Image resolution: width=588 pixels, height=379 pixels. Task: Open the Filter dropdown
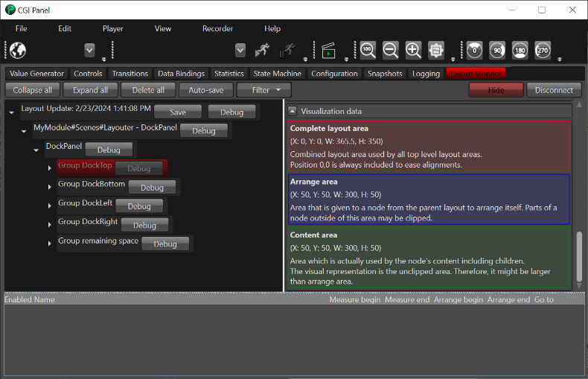coord(264,90)
